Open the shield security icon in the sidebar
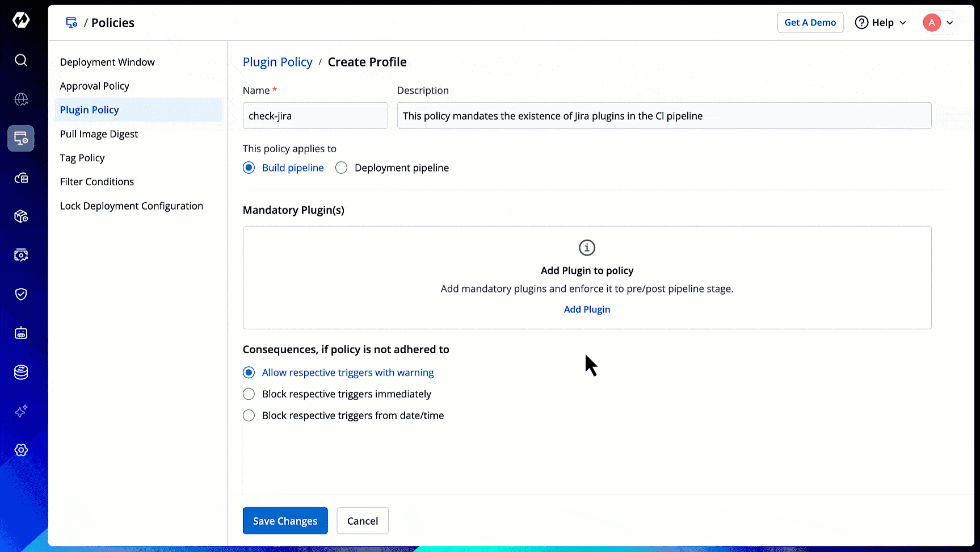Viewport: 980px width, 552px height. [x=21, y=294]
